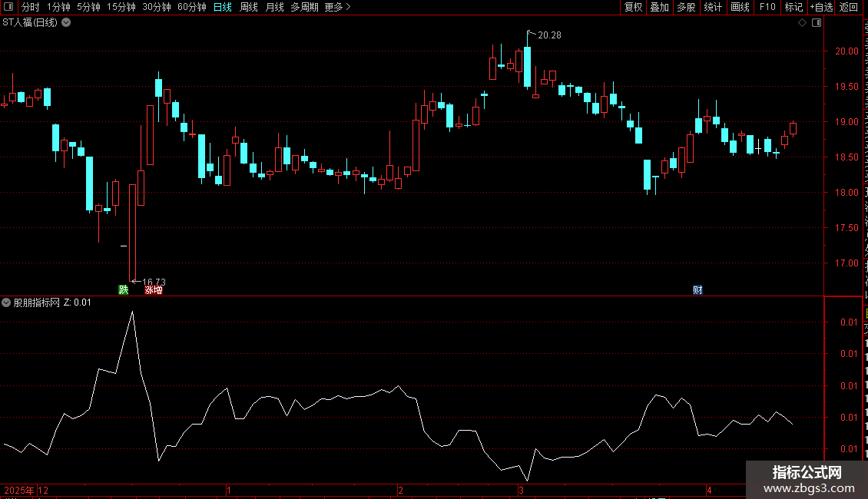Image resolution: width=868 pixels, height=499 pixels.
Task: Open the 画线 drawing tools
Action: (x=740, y=7)
